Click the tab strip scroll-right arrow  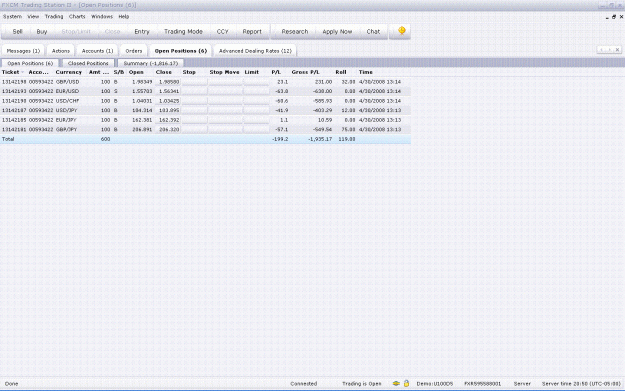point(609,50)
